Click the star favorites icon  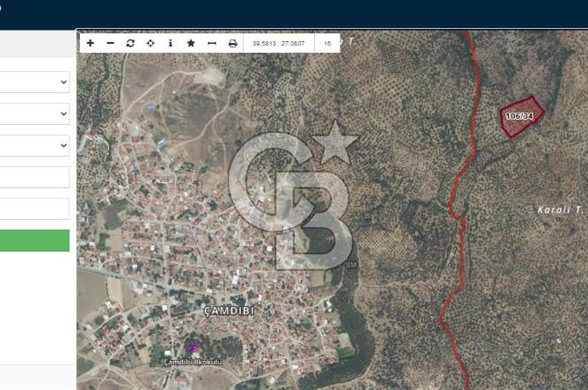(x=191, y=43)
